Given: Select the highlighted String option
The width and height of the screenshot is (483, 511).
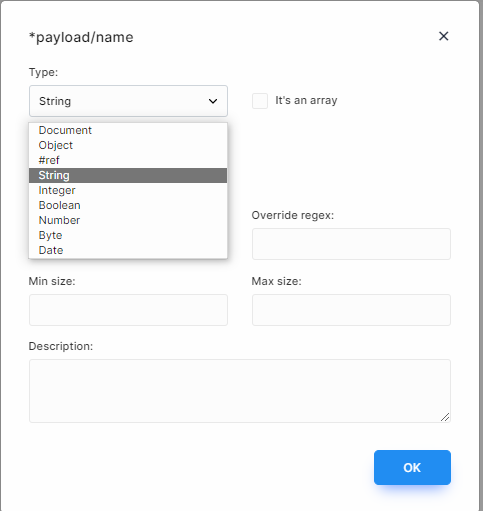Looking at the screenshot, I should click(128, 175).
